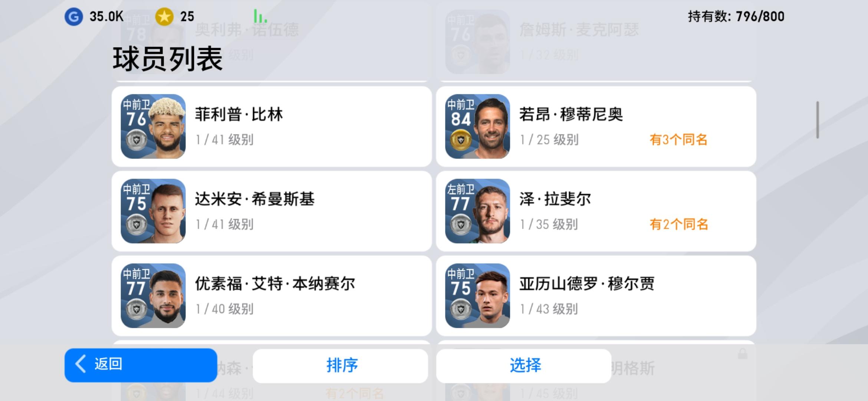
Task: Tap the green signal bars icon
Action: (x=260, y=17)
